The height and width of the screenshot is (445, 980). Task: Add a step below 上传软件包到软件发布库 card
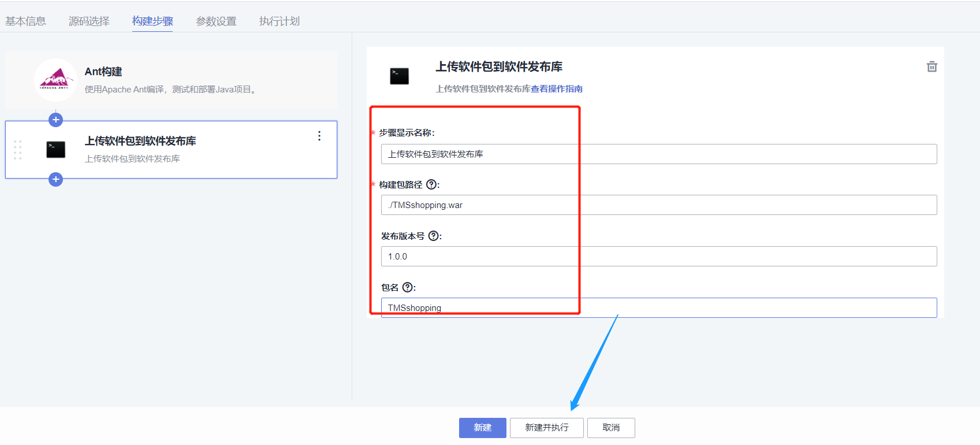(55, 179)
